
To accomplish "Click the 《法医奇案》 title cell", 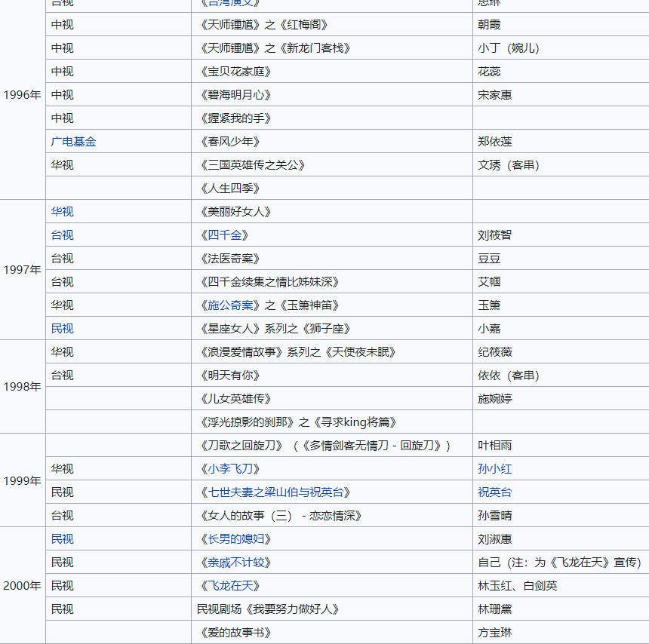I will 332,259.
